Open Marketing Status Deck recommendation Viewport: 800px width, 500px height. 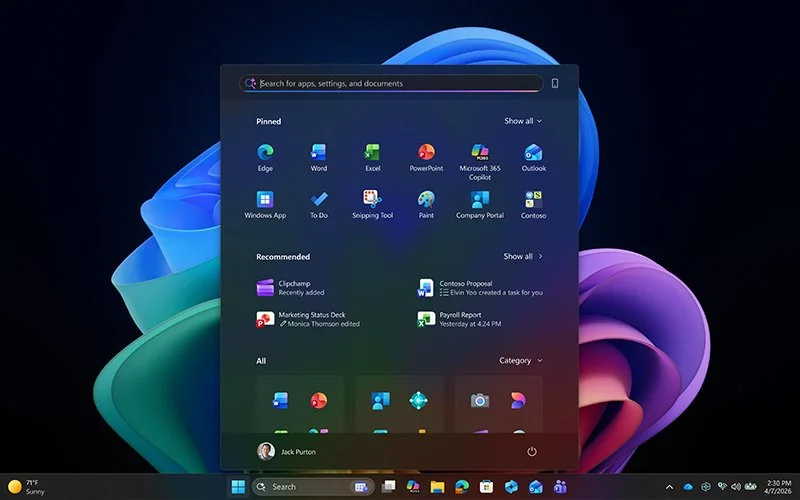click(308, 319)
